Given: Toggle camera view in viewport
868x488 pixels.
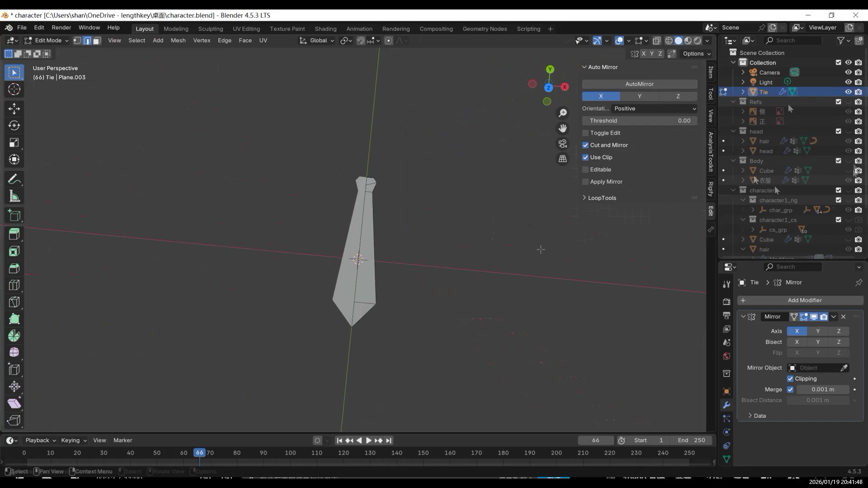Looking at the screenshot, I should tap(562, 144).
